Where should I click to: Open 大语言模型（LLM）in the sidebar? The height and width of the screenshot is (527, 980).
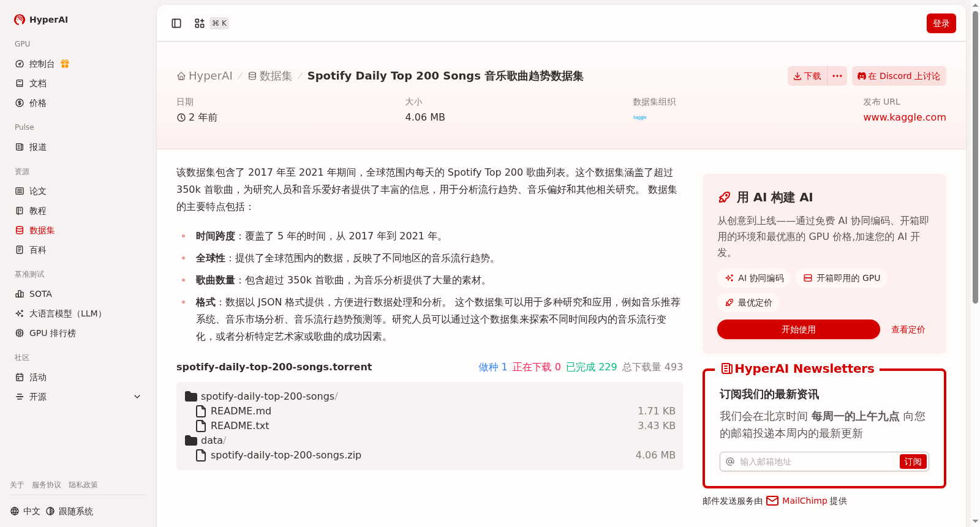click(x=67, y=313)
